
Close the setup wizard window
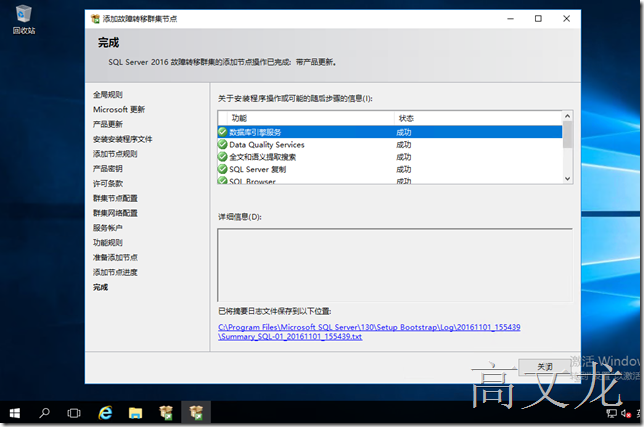tap(566, 18)
